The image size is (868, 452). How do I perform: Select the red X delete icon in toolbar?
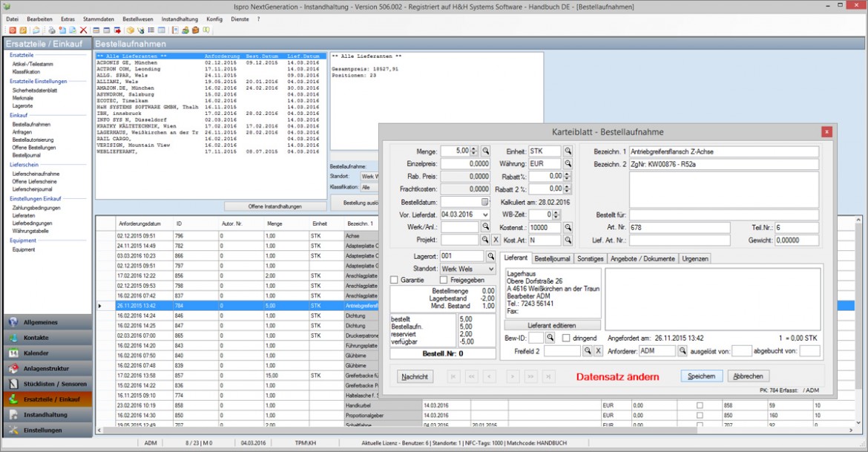click(x=84, y=30)
